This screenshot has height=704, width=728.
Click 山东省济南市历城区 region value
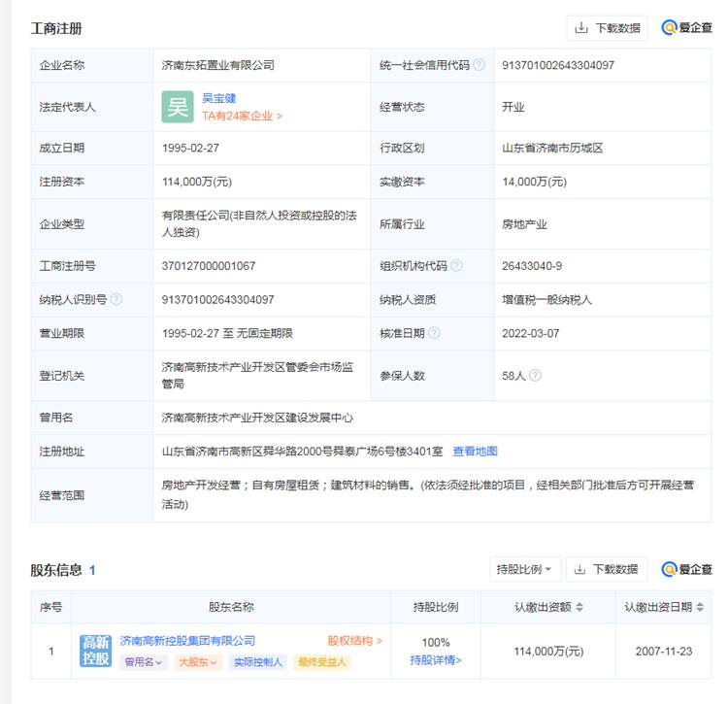[552, 149]
